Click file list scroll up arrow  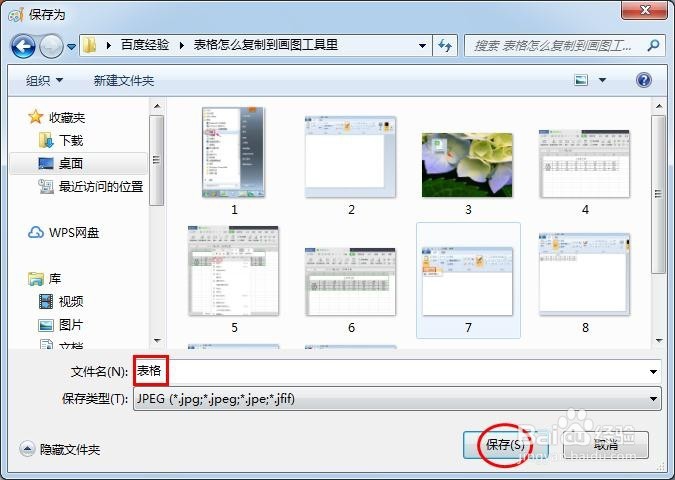(x=659, y=106)
